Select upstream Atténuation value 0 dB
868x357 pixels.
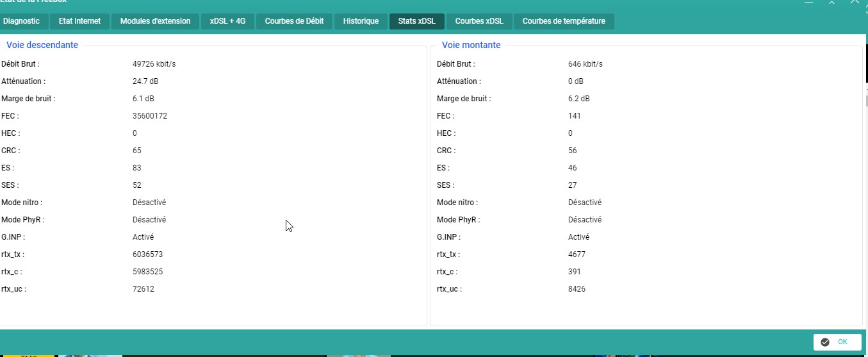576,81
